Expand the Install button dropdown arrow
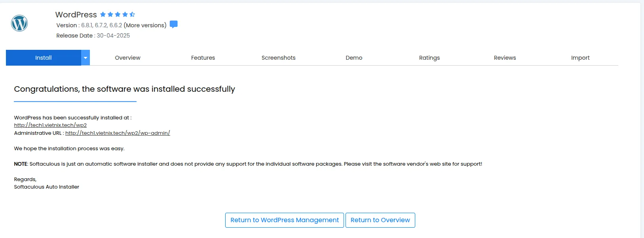The height and width of the screenshot is (238, 644). [x=85, y=58]
